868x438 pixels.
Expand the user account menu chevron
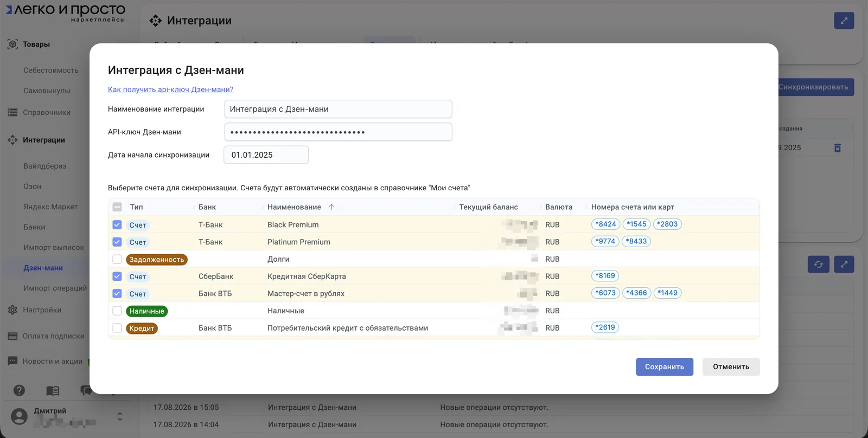[x=120, y=416]
